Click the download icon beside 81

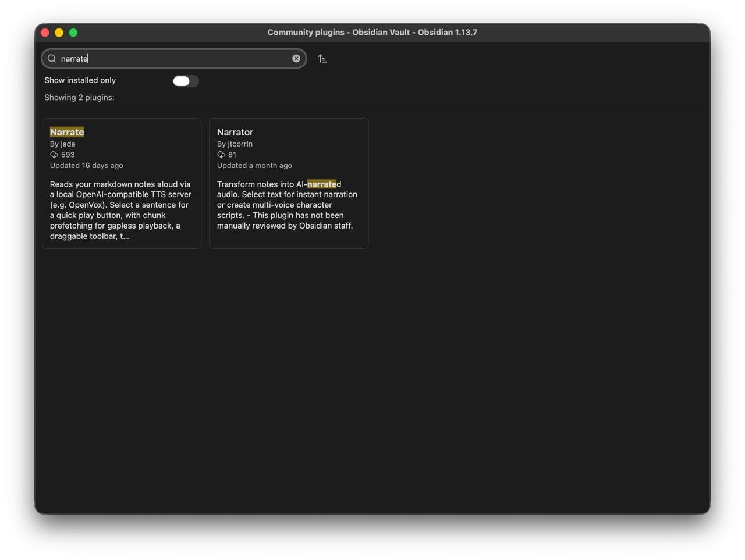(x=221, y=155)
